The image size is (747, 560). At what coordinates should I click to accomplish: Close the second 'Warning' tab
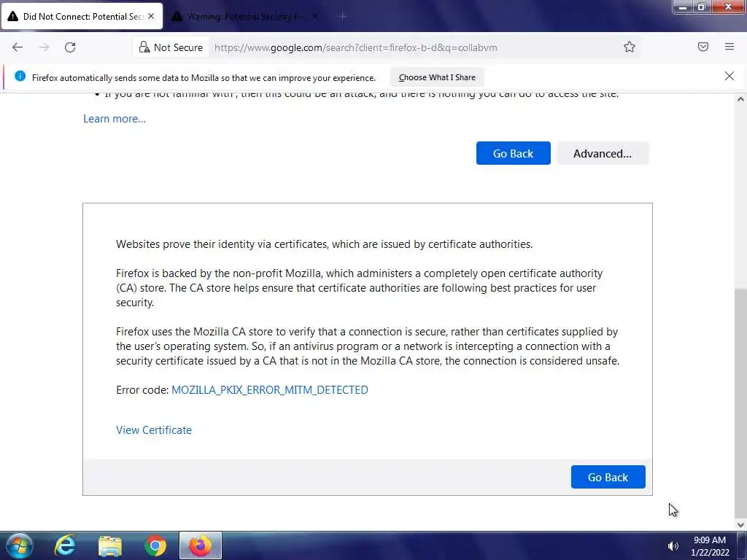315,16
